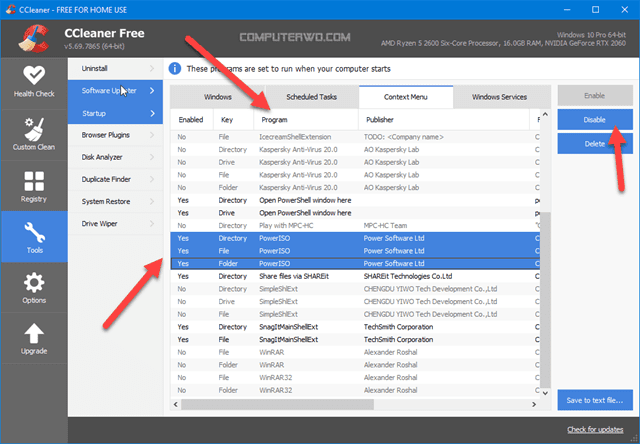The height and width of the screenshot is (444, 640).
Task: Sort by the Key column header
Action: (x=233, y=120)
